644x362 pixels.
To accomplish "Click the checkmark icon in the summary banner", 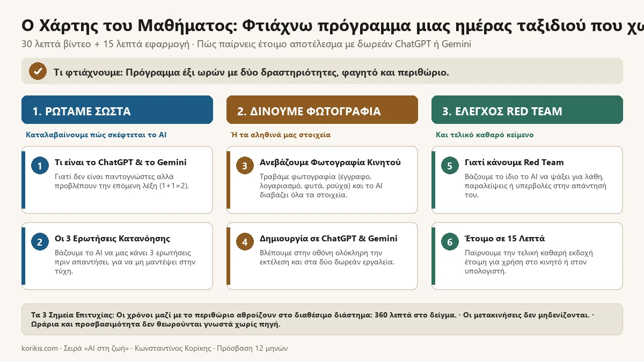I will coord(38,71).
